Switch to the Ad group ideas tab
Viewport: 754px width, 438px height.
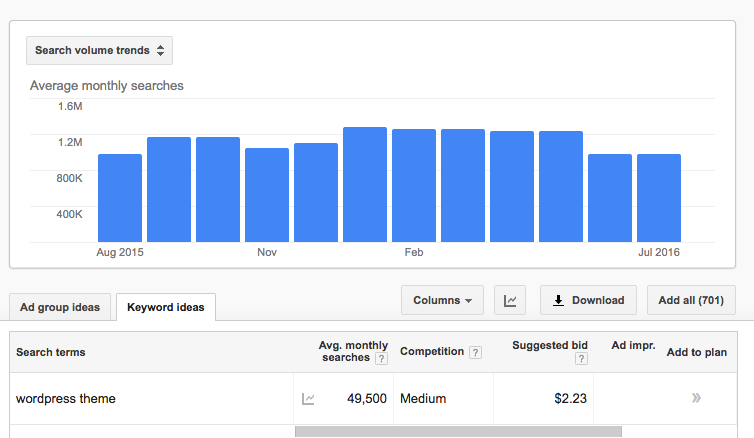[x=60, y=307]
